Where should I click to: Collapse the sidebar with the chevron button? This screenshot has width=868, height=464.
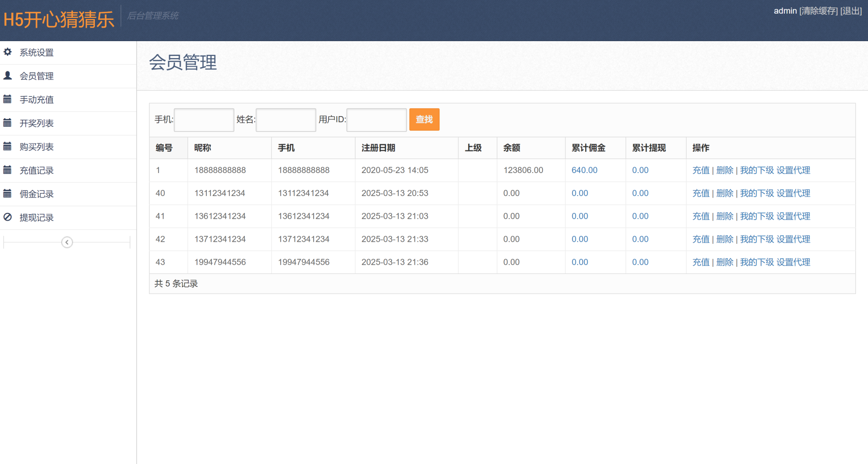tap(67, 242)
